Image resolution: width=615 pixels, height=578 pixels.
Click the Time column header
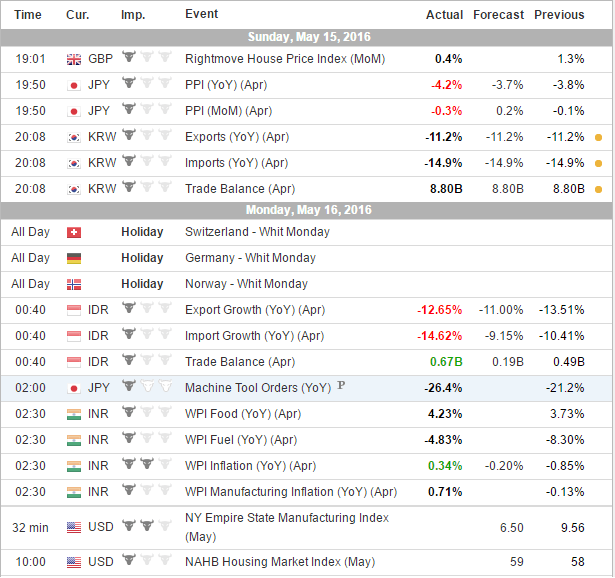(x=28, y=15)
